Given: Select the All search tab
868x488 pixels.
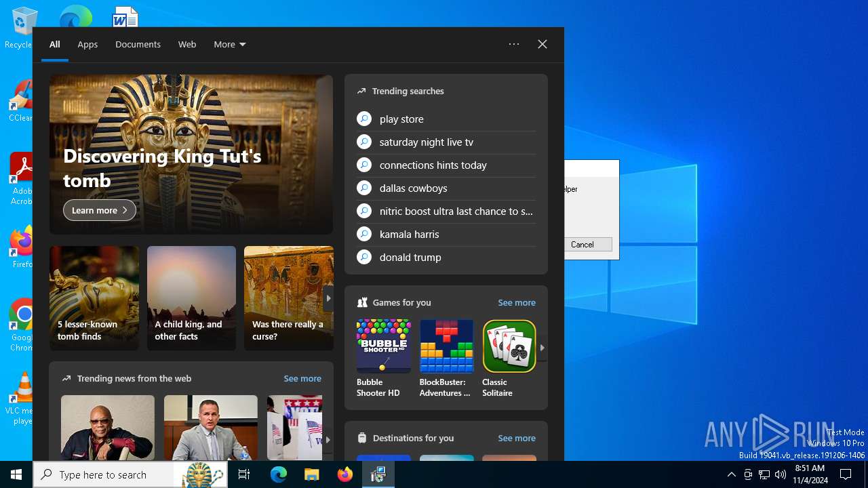Looking at the screenshot, I should [55, 45].
